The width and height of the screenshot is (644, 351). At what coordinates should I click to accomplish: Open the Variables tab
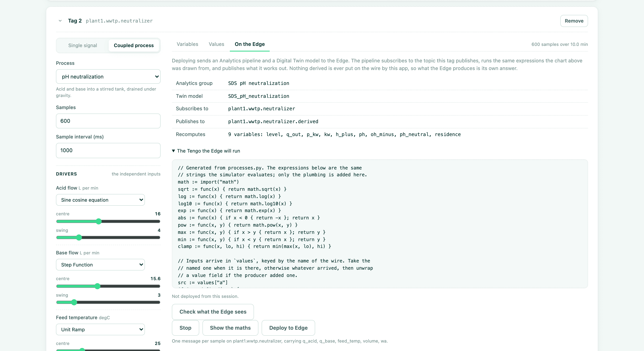[x=187, y=44]
